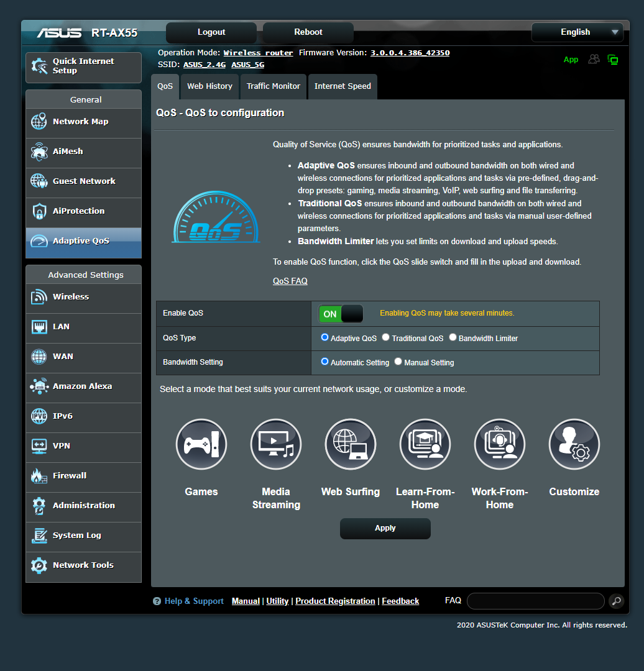
Task: Click the Help & Support question icon
Action: click(157, 601)
